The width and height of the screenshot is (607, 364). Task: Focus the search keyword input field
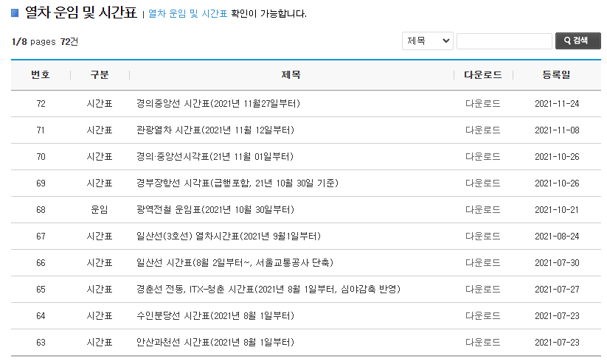[x=504, y=41]
